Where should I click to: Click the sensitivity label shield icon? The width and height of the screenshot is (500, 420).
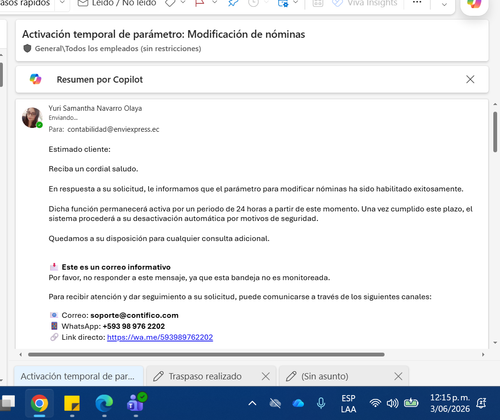27,49
